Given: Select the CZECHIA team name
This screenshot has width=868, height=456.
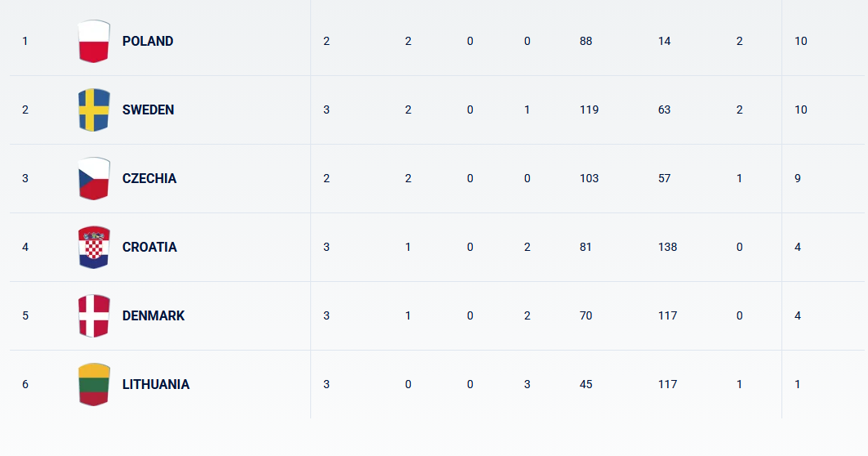Looking at the screenshot, I should pos(149,178).
